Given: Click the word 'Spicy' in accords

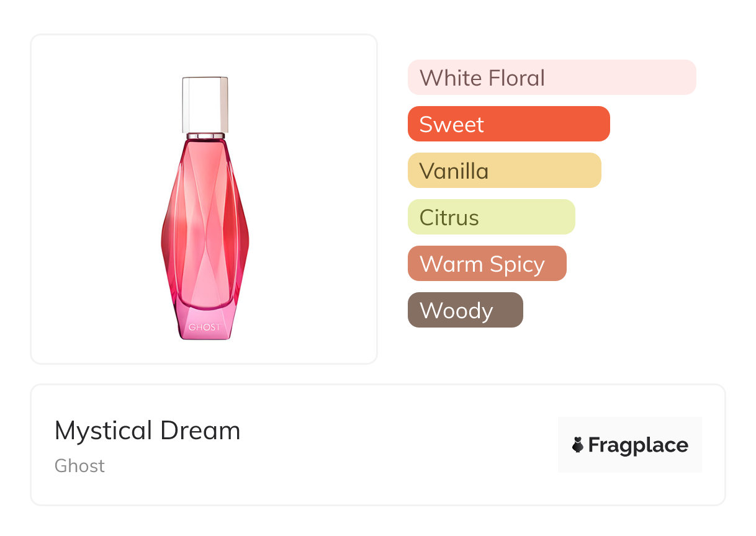Looking at the screenshot, I should 516,265.
